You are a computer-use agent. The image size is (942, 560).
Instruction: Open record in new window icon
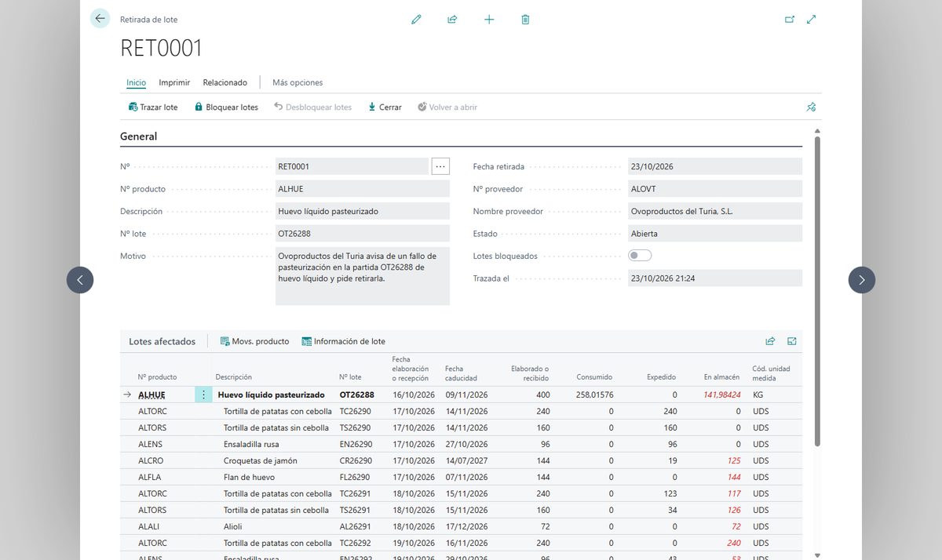[x=790, y=20]
